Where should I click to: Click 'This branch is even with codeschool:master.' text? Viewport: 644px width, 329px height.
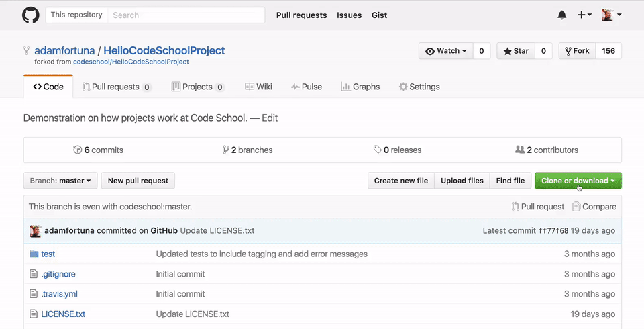point(110,207)
